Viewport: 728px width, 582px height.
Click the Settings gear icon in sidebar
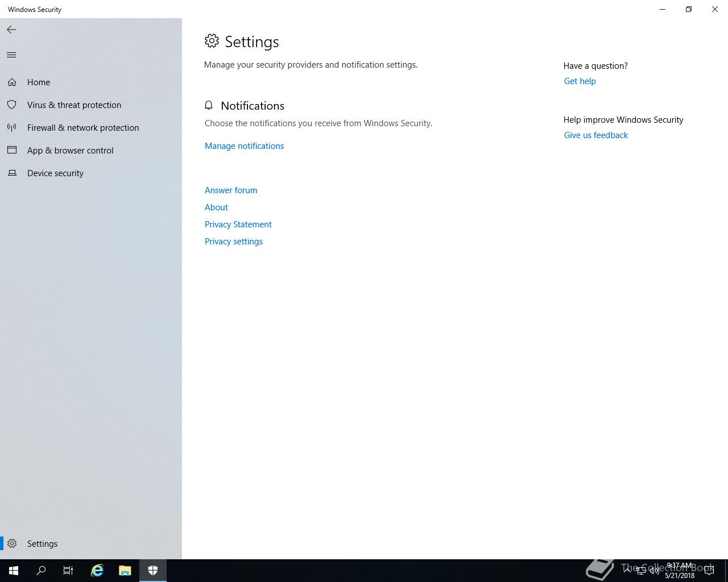pos(12,544)
